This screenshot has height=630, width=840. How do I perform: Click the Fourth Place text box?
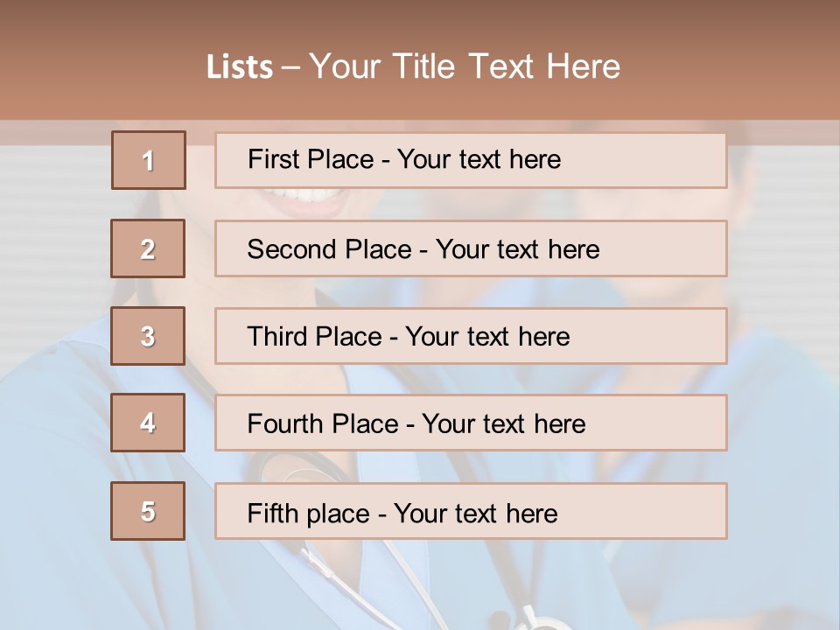pyautogui.click(x=471, y=423)
